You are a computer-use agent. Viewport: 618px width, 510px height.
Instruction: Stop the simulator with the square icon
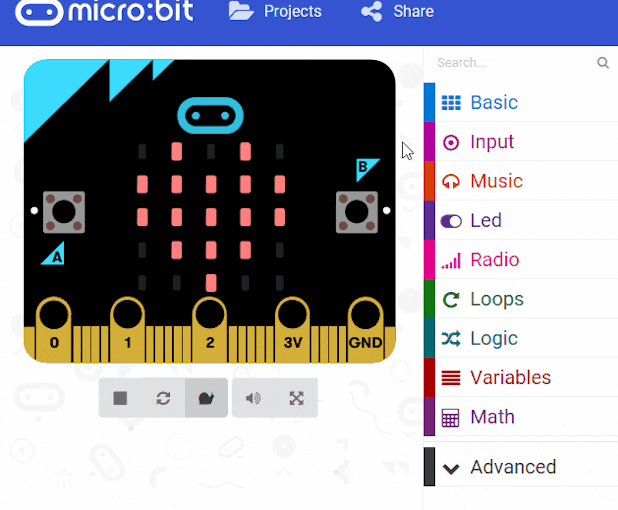click(120, 398)
